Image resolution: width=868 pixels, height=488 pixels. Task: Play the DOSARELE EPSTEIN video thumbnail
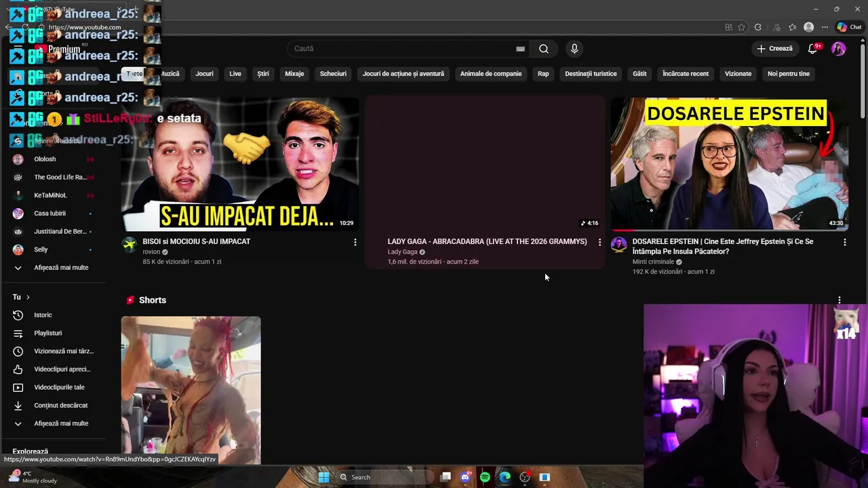click(x=730, y=164)
